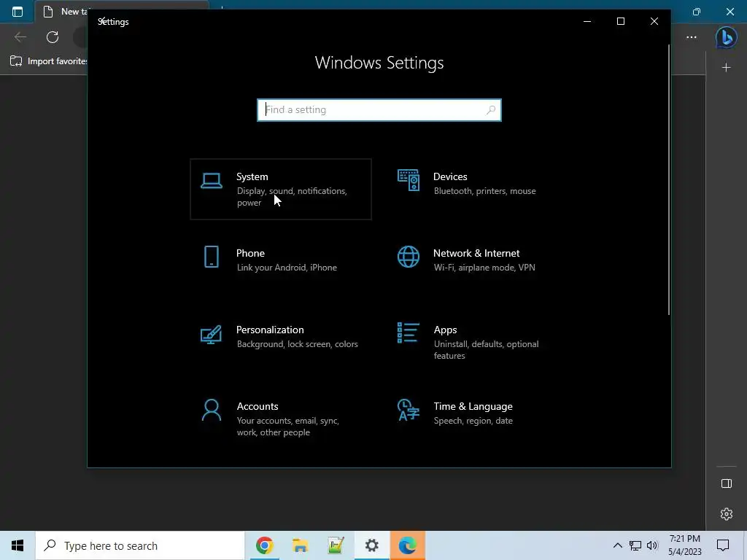This screenshot has height=560, width=747.
Task: Close the Settings window
Action: point(654,21)
